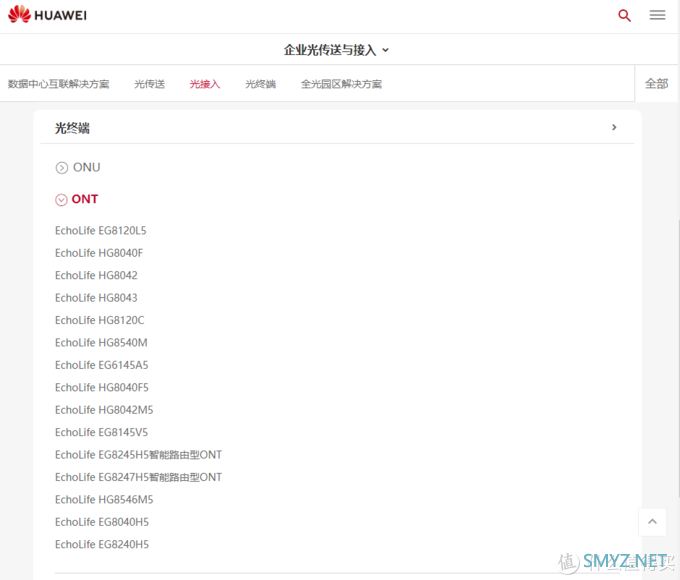Open EchoLife HG8540M product
This screenshot has height=580, width=680.
pyautogui.click(x=101, y=343)
